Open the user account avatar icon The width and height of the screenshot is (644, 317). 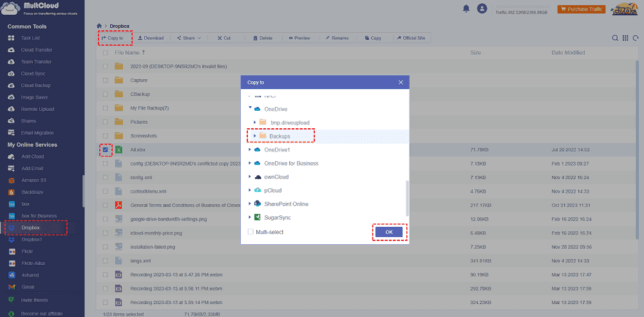(482, 8)
